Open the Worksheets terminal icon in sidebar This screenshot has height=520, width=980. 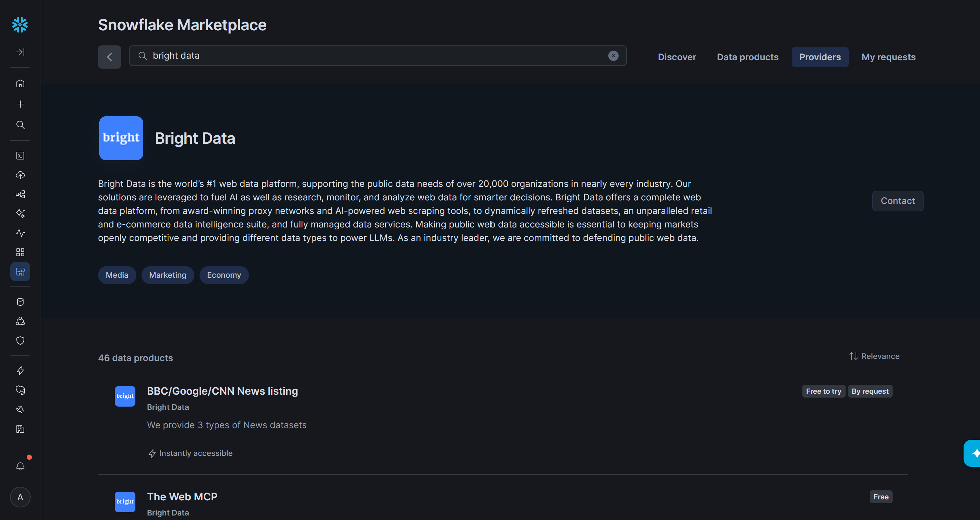[x=20, y=156]
